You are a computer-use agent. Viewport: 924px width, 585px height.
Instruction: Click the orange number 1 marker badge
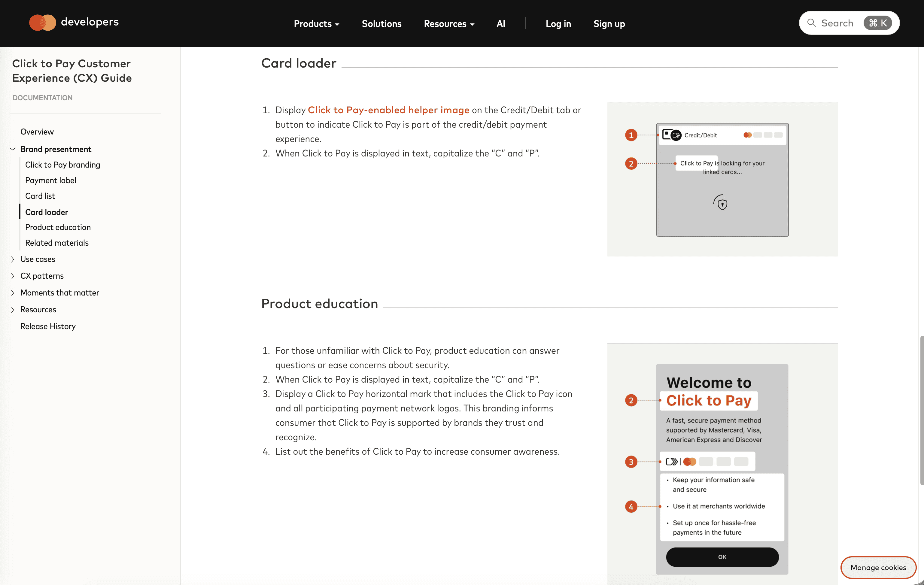[631, 135]
